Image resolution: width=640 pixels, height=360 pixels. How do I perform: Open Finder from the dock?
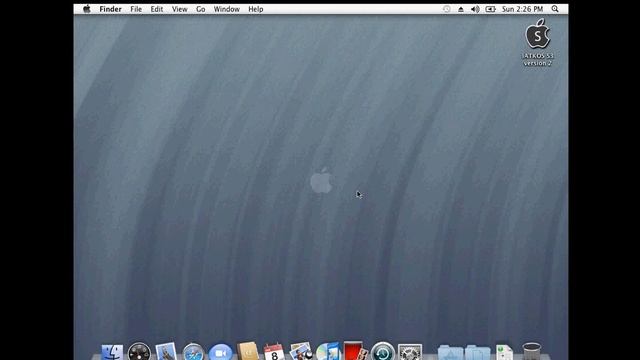[x=112, y=352]
